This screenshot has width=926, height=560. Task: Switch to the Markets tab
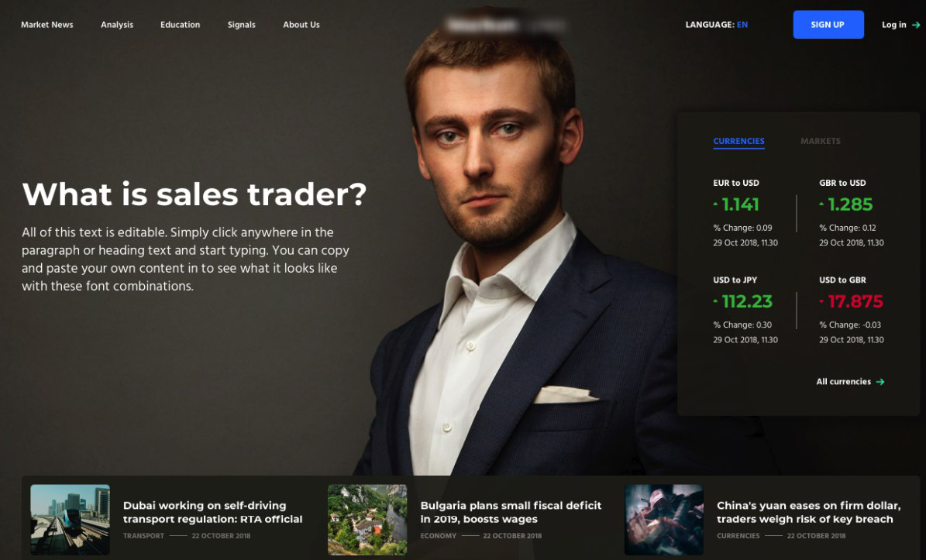821,141
